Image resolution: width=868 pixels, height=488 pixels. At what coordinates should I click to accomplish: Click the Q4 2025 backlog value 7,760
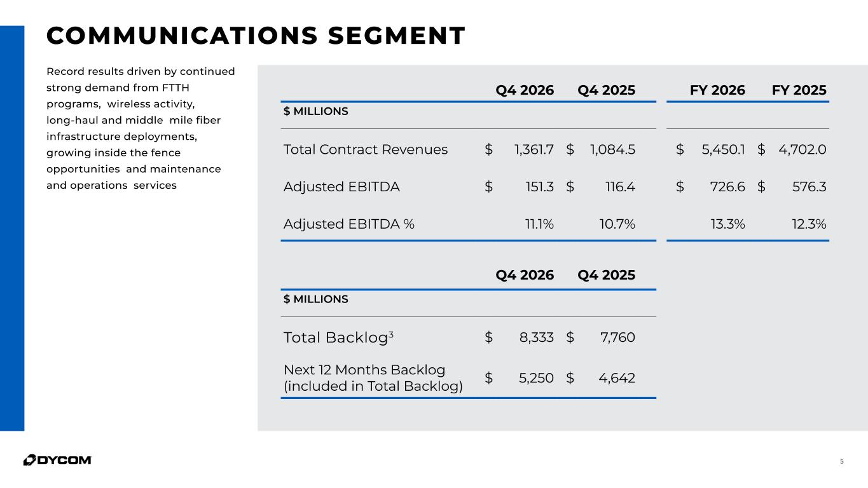pyautogui.click(x=617, y=337)
